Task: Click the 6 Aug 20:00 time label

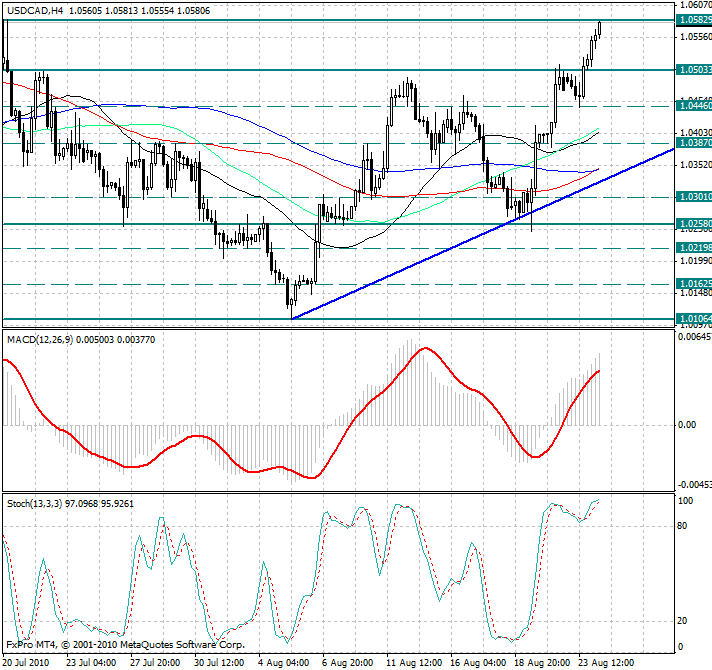Action: pyautogui.click(x=348, y=662)
